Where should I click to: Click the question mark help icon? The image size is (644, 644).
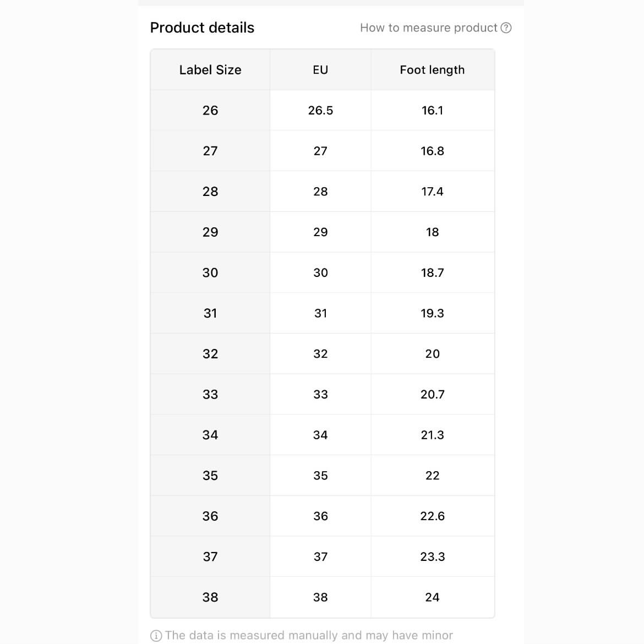coord(506,28)
